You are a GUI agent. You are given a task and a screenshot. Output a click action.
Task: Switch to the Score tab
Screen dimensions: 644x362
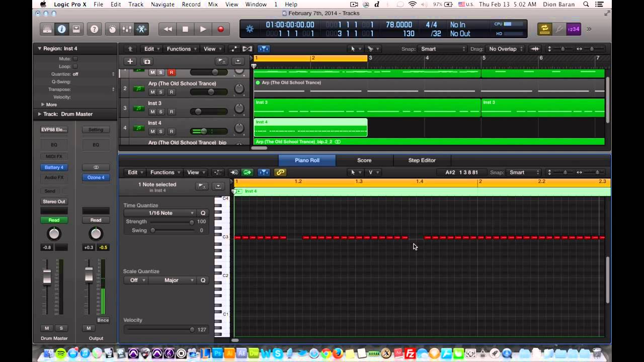[x=364, y=160]
